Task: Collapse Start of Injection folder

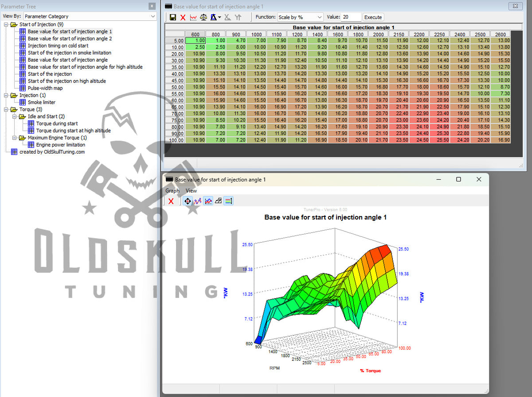Action: 6,24
